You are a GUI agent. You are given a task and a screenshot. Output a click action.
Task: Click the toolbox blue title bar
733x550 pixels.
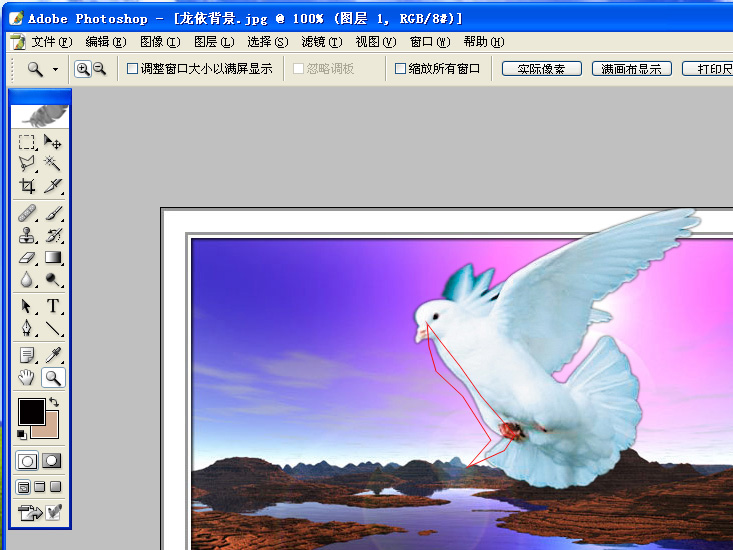click(40, 96)
